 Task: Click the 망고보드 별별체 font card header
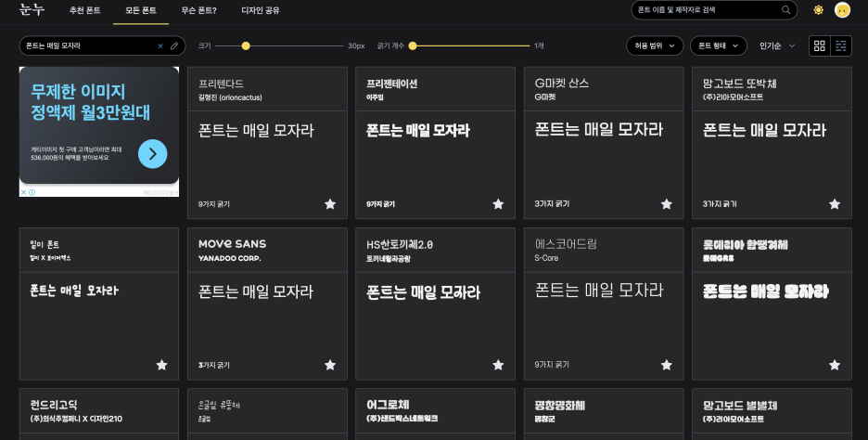772,410
